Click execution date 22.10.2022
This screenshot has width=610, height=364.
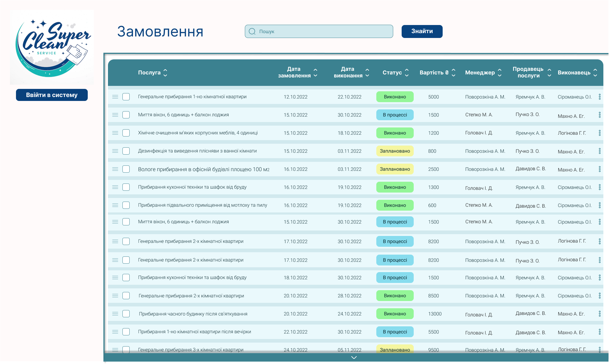(x=349, y=97)
